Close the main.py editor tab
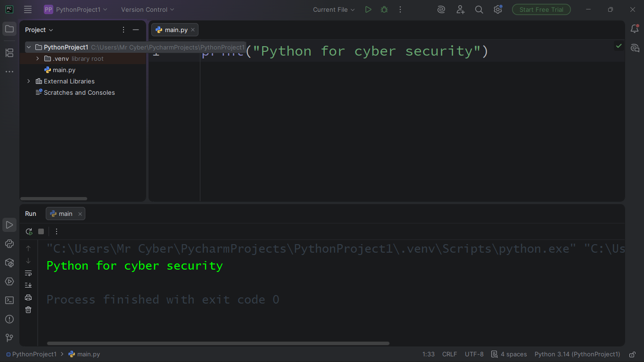Image resolution: width=644 pixels, height=362 pixels. pyautogui.click(x=193, y=30)
